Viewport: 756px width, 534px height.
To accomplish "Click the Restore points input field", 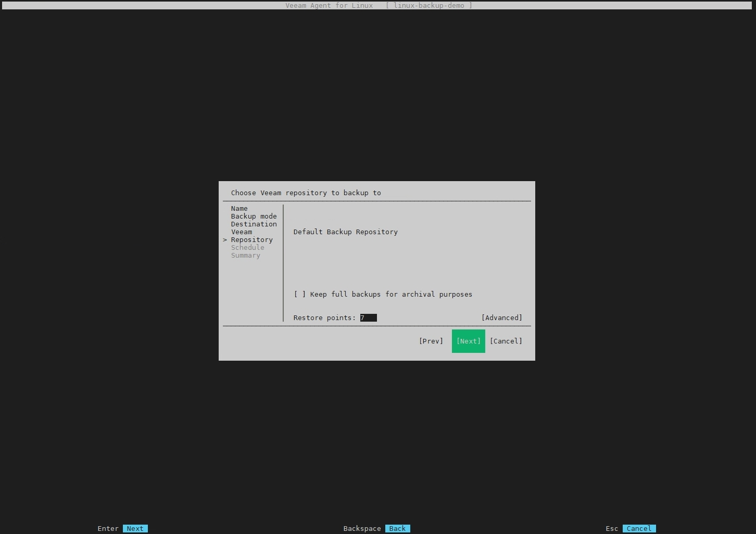I will coord(368,318).
